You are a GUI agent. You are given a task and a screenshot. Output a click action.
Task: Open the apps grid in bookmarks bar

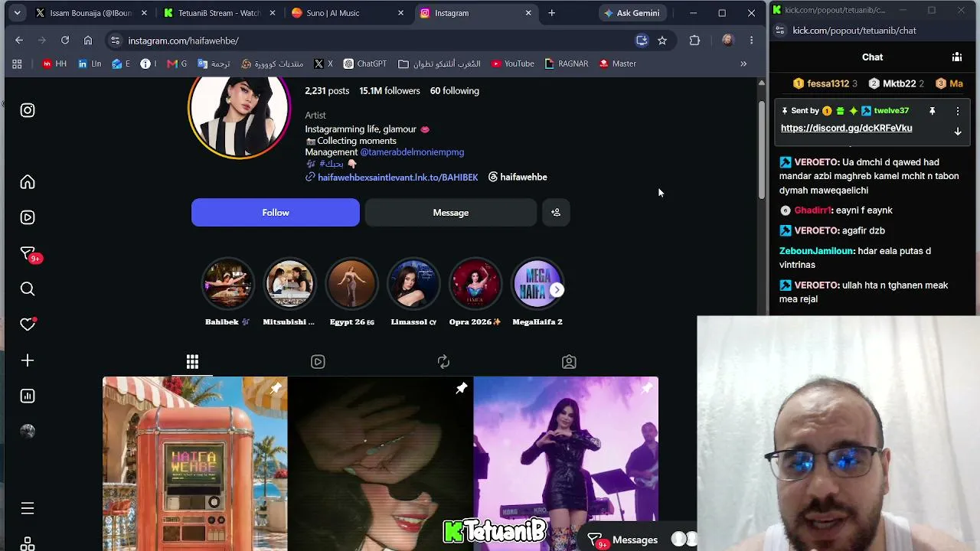point(17,64)
